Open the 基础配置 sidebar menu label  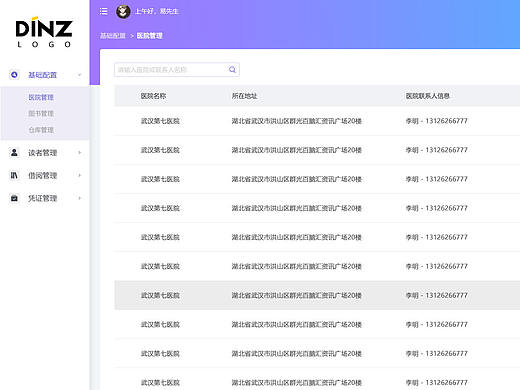pos(42,75)
